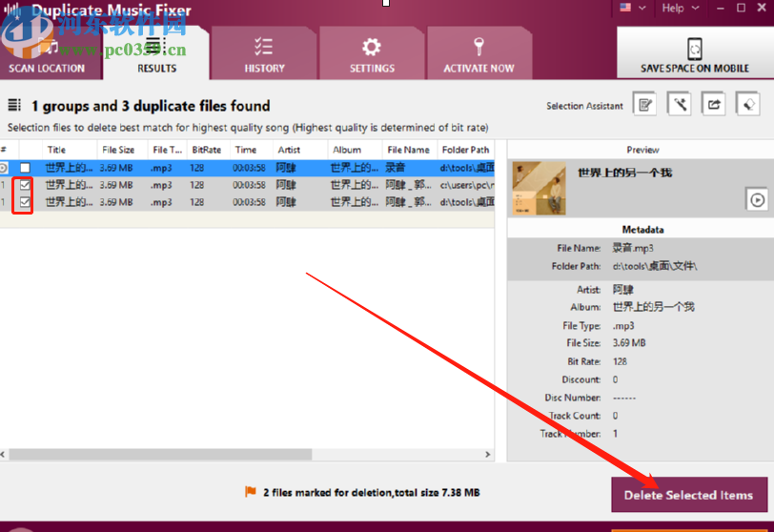This screenshot has width=774, height=532.
Task: Click the export results icon
Action: pyautogui.click(x=714, y=104)
